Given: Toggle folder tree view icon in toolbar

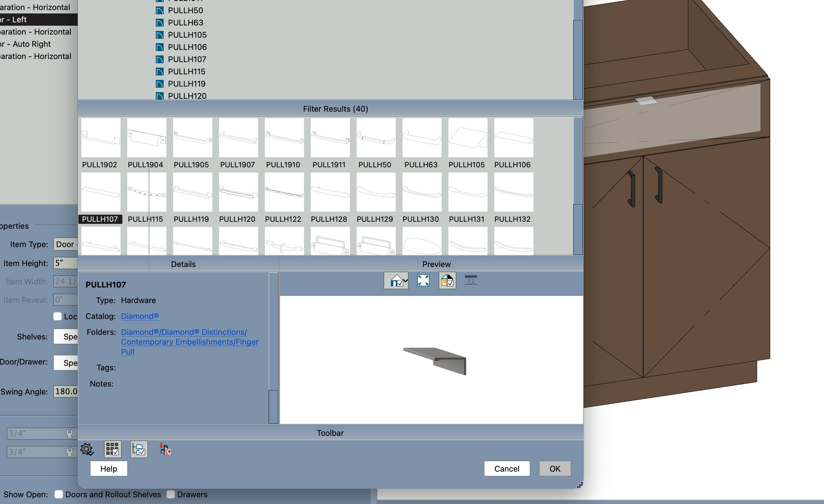Looking at the screenshot, I should [x=139, y=449].
